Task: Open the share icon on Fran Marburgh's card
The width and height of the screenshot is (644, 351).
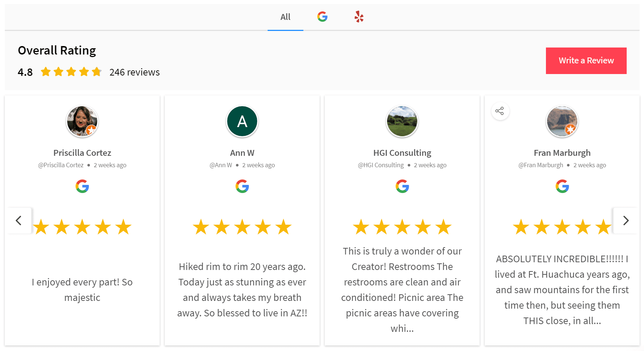Action: point(500,111)
